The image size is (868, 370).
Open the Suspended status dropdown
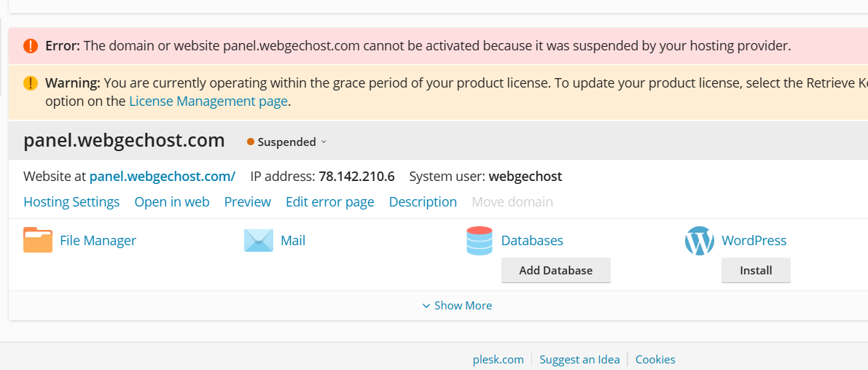pyautogui.click(x=287, y=142)
